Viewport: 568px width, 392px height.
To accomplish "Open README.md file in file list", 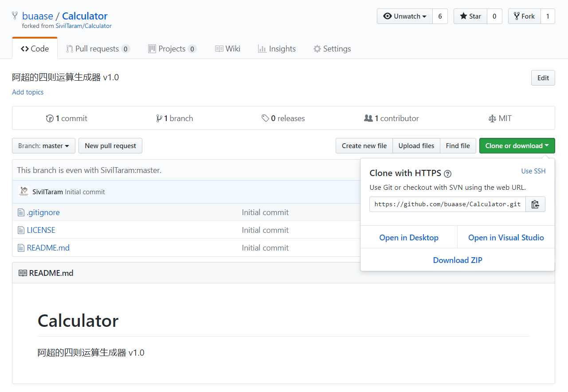I will click(48, 248).
